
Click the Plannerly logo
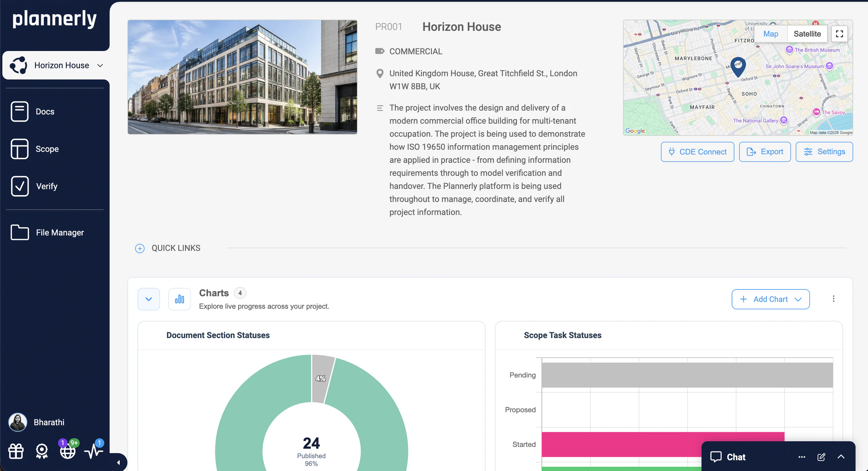pyautogui.click(x=55, y=19)
